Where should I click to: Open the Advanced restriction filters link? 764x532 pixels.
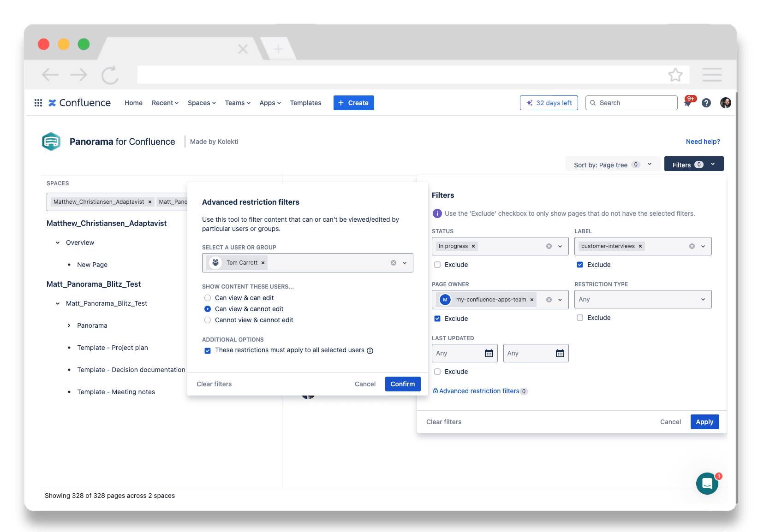479,391
